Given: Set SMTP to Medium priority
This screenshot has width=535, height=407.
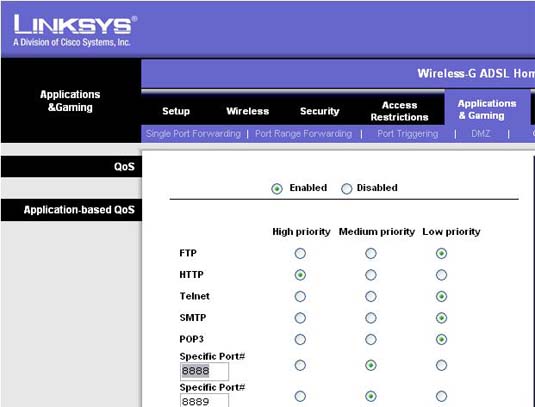Looking at the screenshot, I should [371, 318].
